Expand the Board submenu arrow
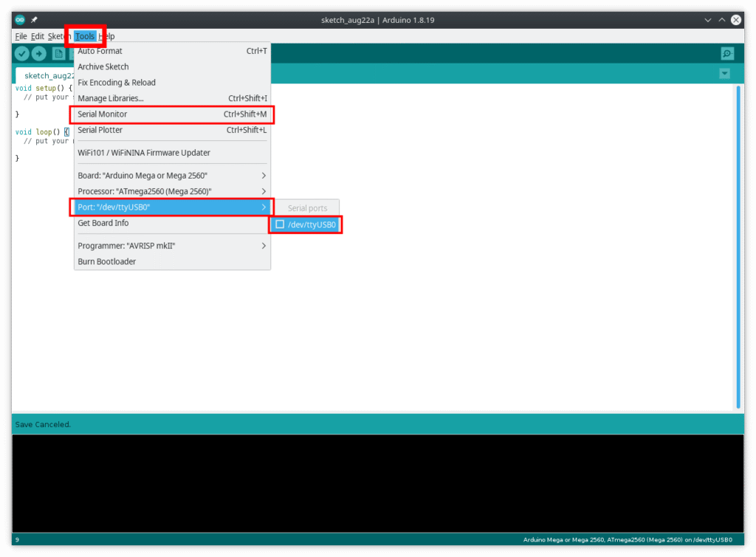This screenshot has width=756, height=557. pos(264,176)
